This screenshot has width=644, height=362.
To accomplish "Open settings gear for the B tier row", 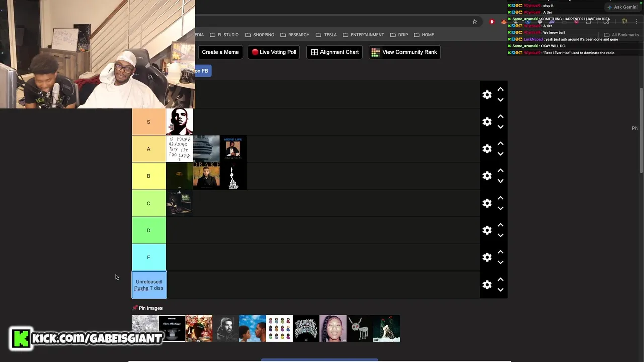I will [487, 176].
